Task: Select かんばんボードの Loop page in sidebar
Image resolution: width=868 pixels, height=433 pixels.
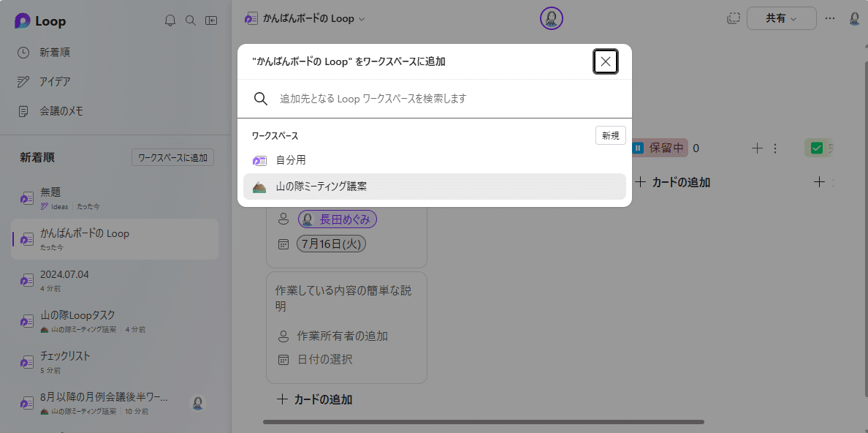Action: (115, 239)
